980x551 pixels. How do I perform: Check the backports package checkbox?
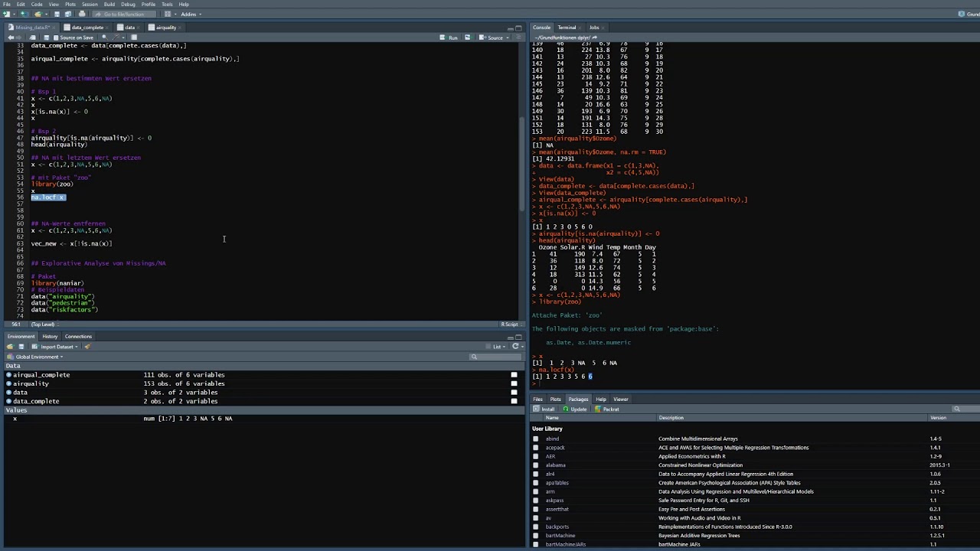[x=535, y=527]
